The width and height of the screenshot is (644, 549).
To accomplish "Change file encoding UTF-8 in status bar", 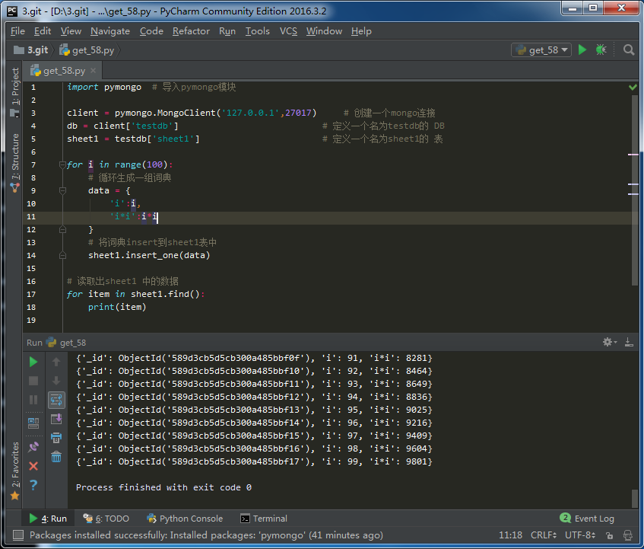I will [580, 535].
